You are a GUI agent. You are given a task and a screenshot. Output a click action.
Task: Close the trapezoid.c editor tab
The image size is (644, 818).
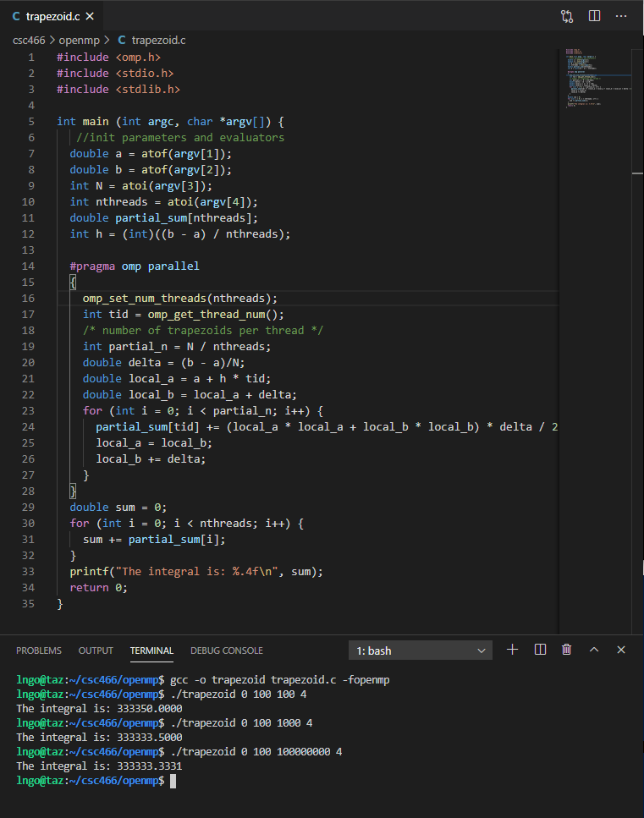point(90,16)
